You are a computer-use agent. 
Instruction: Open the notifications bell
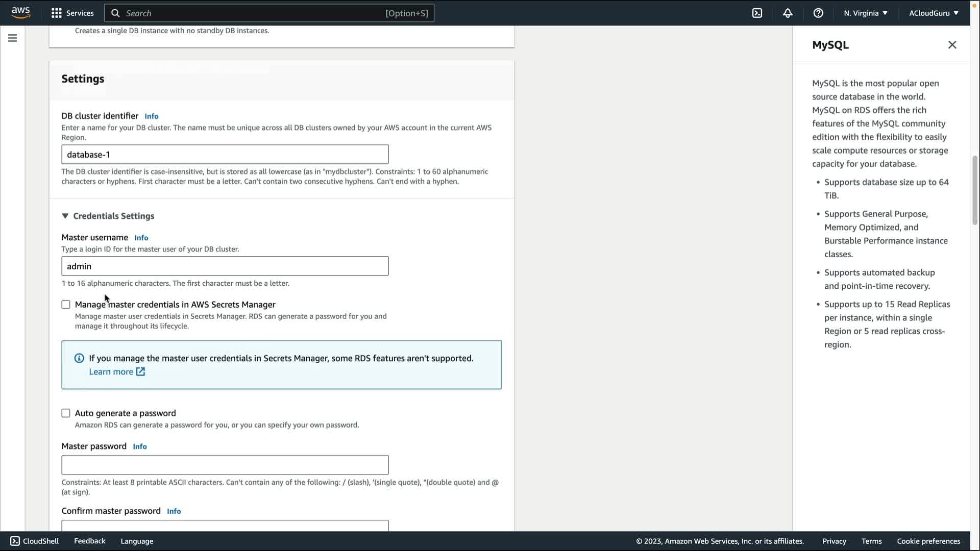(x=788, y=13)
